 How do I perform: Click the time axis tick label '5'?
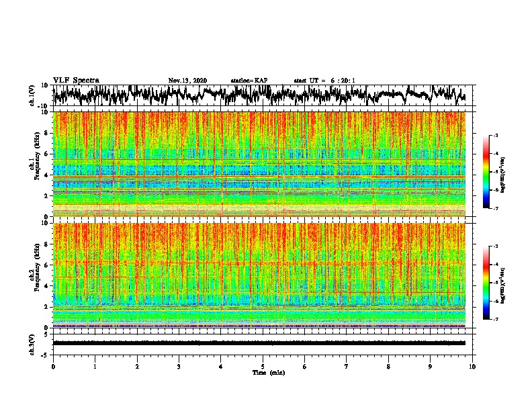tap(263, 367)
